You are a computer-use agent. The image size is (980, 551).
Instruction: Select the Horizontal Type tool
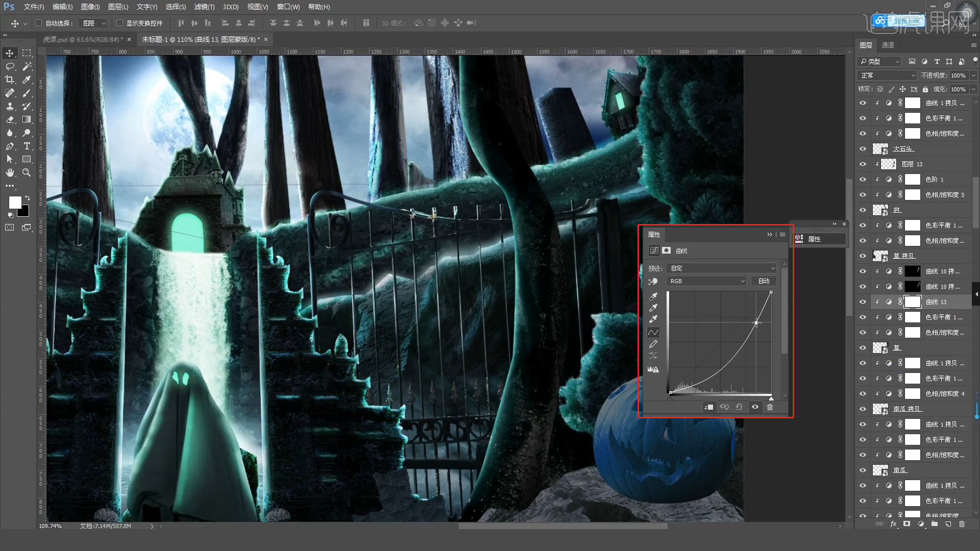[x=27, y=146]
